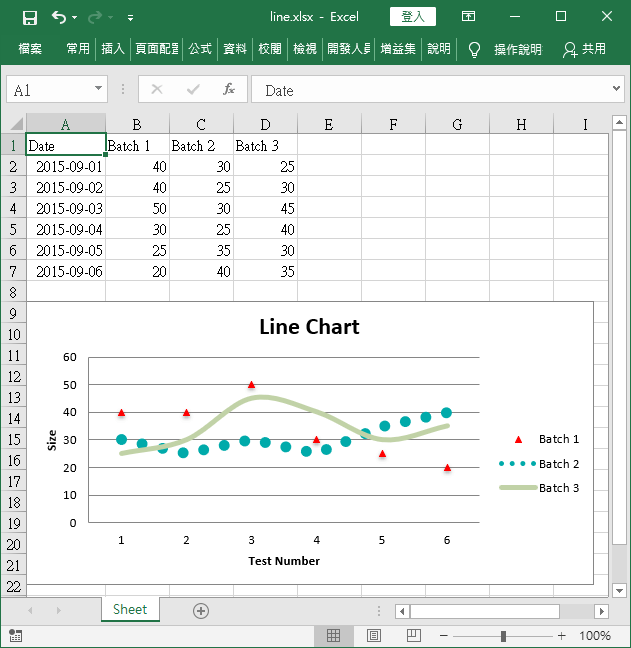Image resolution: width=631 pixels, height=648 pixels.
Task: Switch to the 校閱 ribbon tab
Action: (269, 49)
